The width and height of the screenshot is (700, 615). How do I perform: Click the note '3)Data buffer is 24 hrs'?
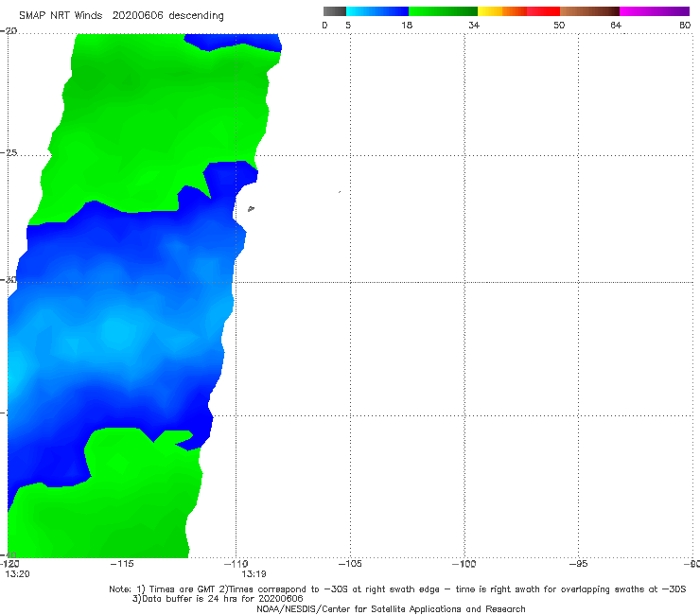pos(218,599)
